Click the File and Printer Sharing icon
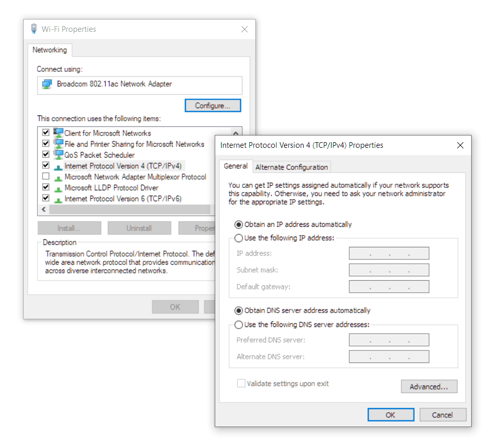Screen dimensions: 504x444 pyautogui.click(x=58, y=144)
